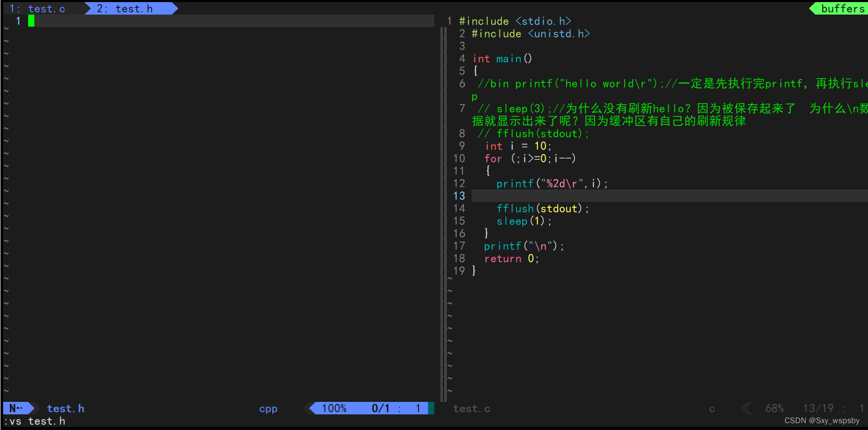The width and height of the screenshot is (868, 430).
Task: Click the for (;i>=0;i--) line
Action: point(530,158)
